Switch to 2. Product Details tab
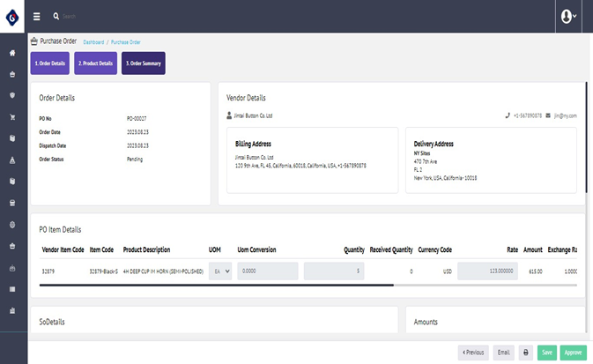The width and height of the screenshot is (593, 364). pyautogui.click(x=95, y=63)
